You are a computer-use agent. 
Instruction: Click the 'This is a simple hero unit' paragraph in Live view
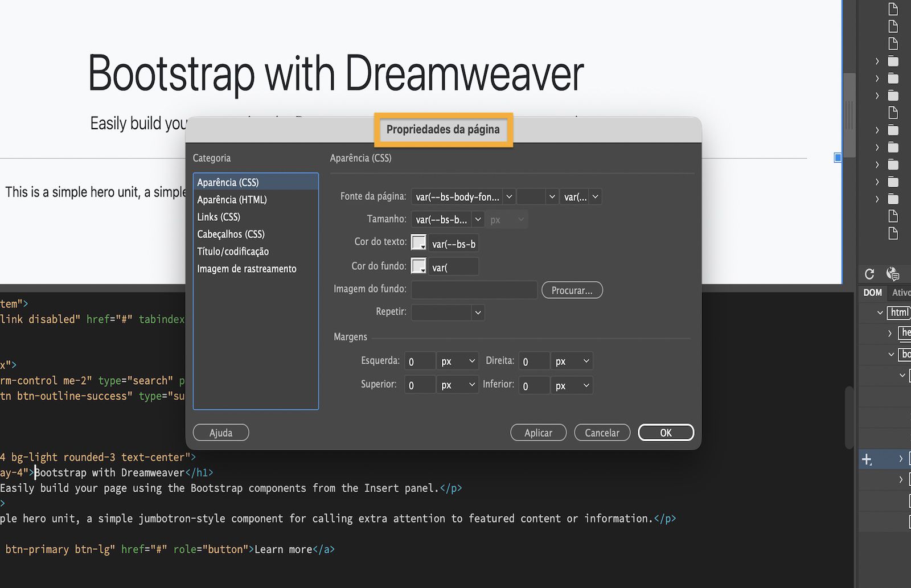(x=96, y=192)
